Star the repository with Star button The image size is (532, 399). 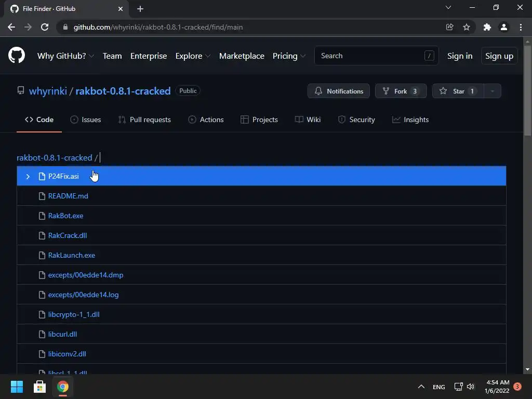click(x=458, y=91)
